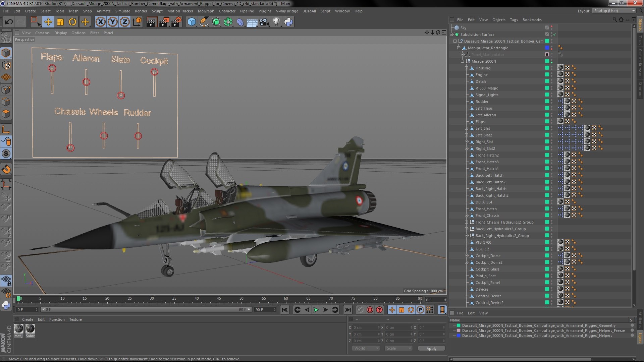Open the MoGraph menu
Image resolution: width=644 pixels, height=362 pixels.
[206, 11]
